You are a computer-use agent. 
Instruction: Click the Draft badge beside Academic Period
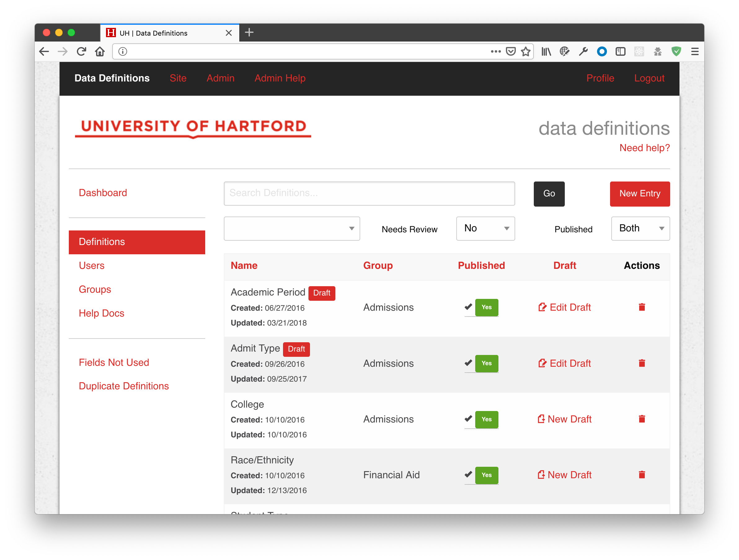pos(321,293)
